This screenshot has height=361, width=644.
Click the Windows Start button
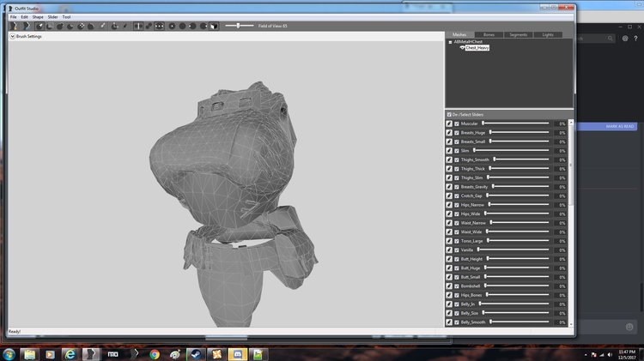tap(9, 354)
